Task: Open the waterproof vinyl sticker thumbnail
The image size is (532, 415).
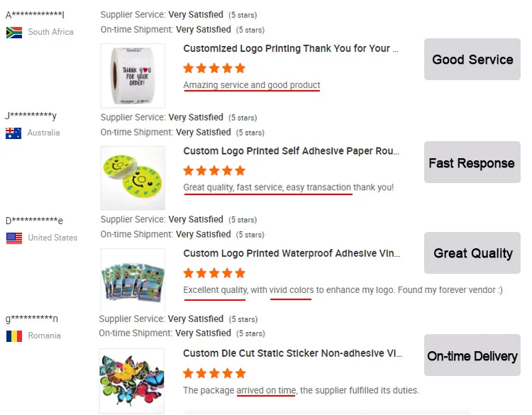Action: [133, 280]
